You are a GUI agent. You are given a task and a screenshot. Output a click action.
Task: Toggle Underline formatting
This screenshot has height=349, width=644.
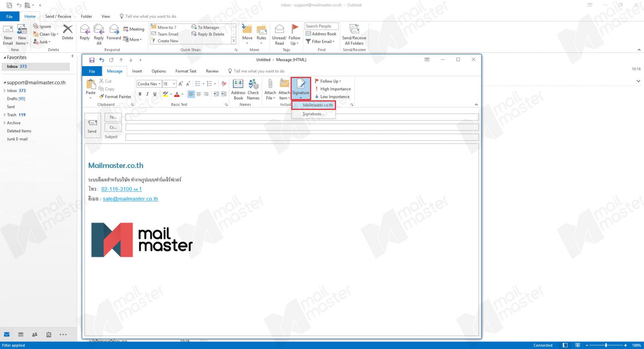click(x=155, y=94)
